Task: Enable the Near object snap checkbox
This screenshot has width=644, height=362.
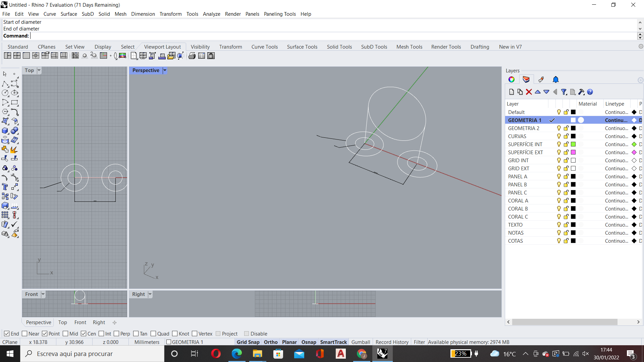Action: coord(24,334)
